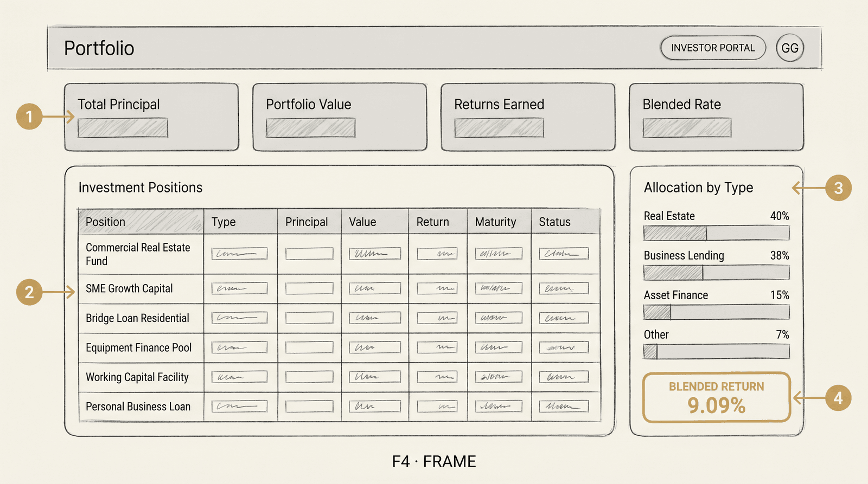Click the BLENDED RETURN 9.09% box

tap(717, 397)
